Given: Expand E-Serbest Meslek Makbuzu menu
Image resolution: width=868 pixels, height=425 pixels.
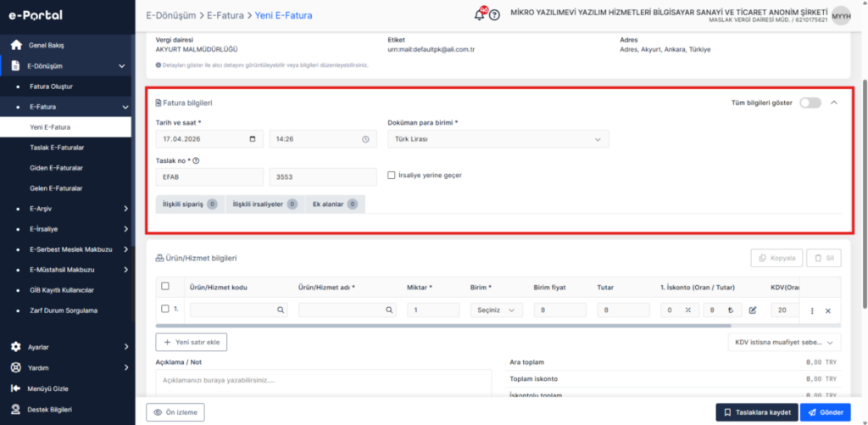Looking at the screenshot, I should (x=125, y=249).
